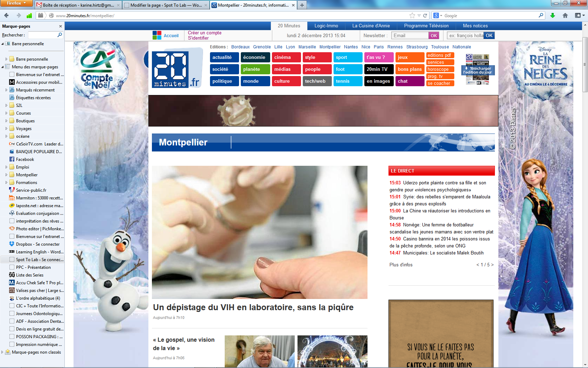The width and height of the screenshot is (588, 368).
Task: Select the Toulouse edition link
Action: [x=440, y=47]
